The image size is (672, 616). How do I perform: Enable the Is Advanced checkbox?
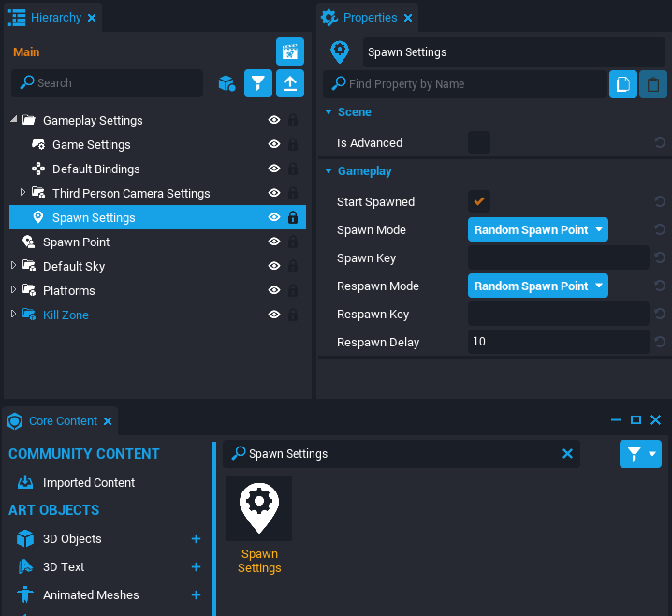click(478, 143)
